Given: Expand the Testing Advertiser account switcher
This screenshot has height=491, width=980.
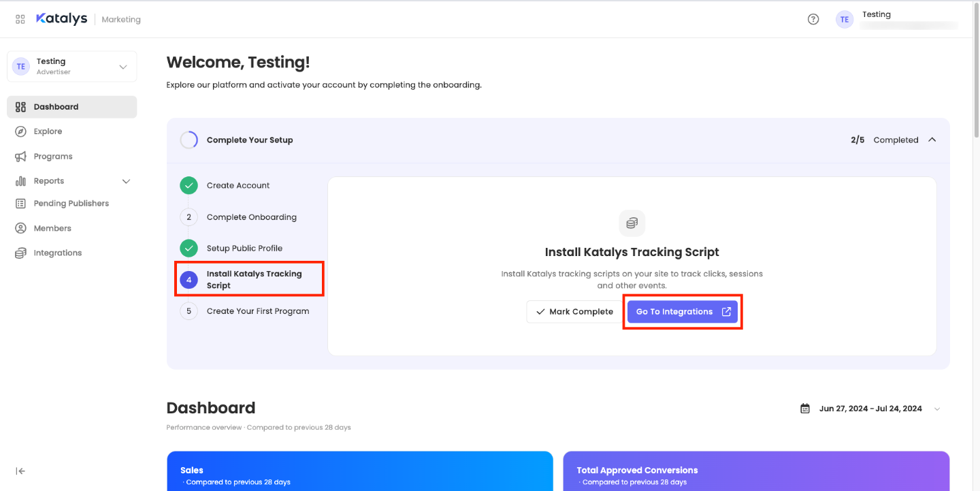Looking at the screenshot, I should point(71,67).
